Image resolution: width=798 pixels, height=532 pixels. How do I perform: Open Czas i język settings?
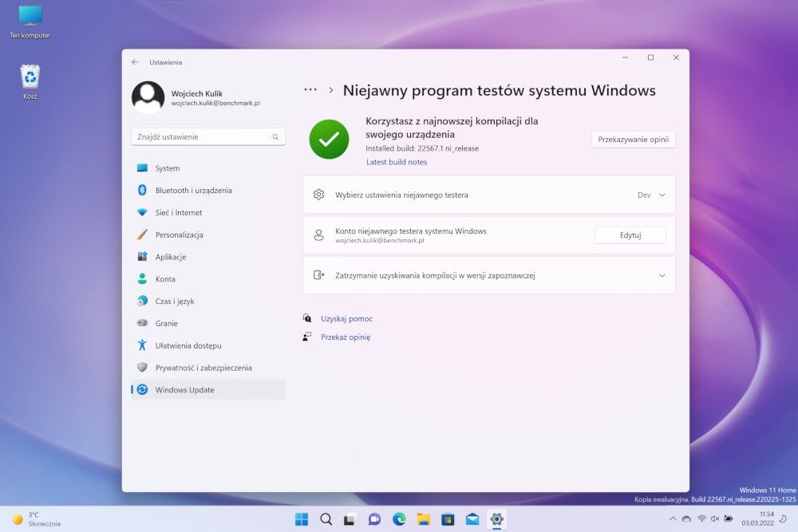(x=208, y=301)
